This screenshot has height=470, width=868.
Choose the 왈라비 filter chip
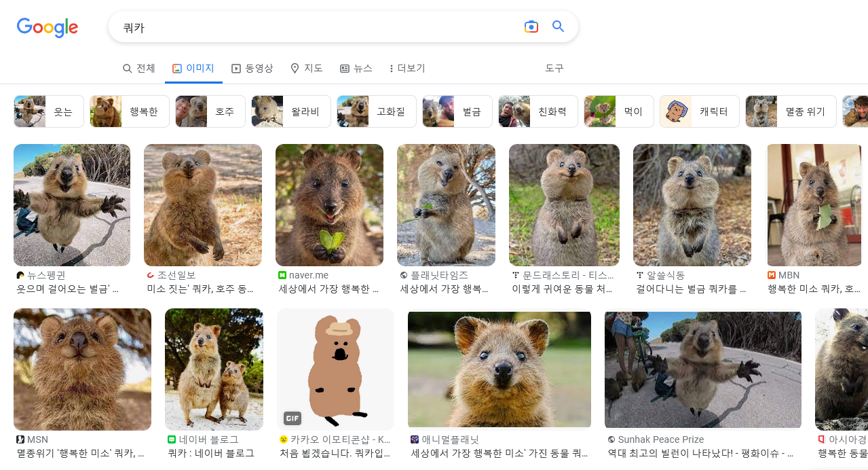[x=291, y=111]
